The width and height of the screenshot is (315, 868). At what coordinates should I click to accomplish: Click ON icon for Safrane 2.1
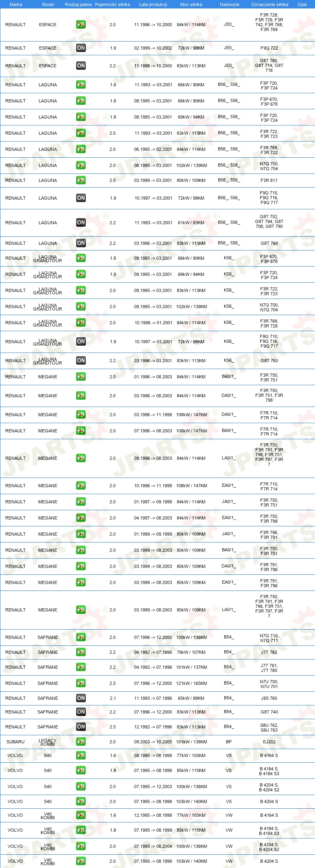(x=81, y=698)
